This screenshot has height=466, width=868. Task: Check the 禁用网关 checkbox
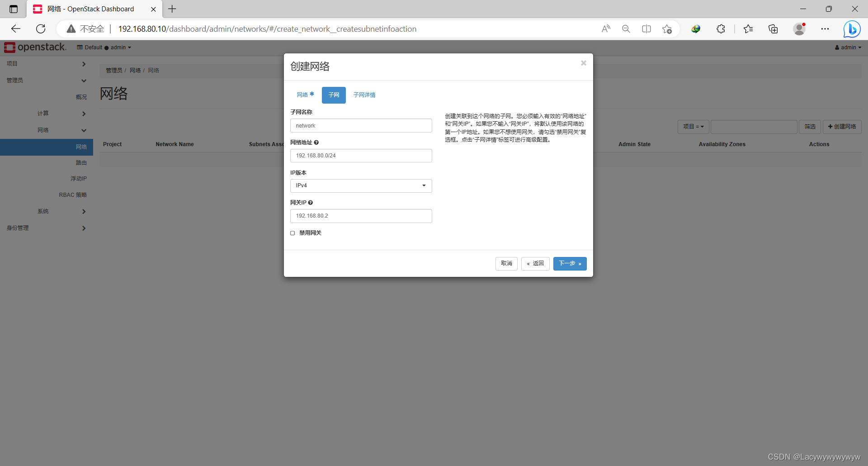pos(292,233)
